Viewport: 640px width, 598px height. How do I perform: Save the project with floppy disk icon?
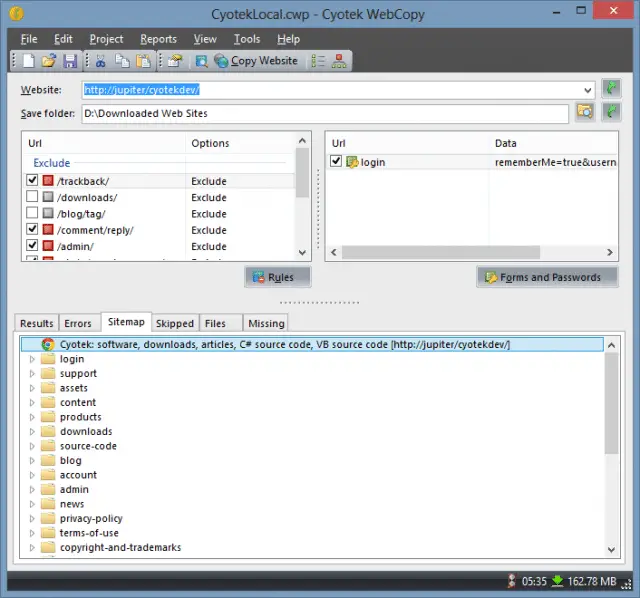[69, 61]
